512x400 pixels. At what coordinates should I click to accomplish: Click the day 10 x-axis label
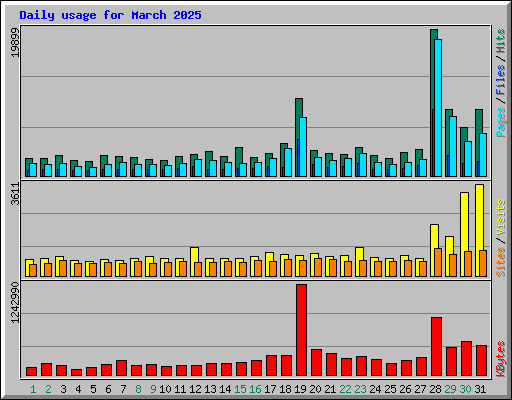165,389
